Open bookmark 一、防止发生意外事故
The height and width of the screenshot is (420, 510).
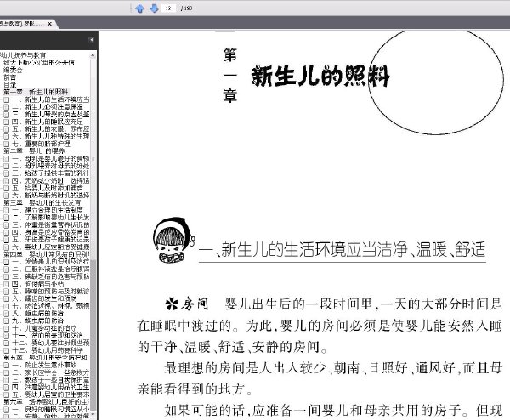click(x=44, y=365)
